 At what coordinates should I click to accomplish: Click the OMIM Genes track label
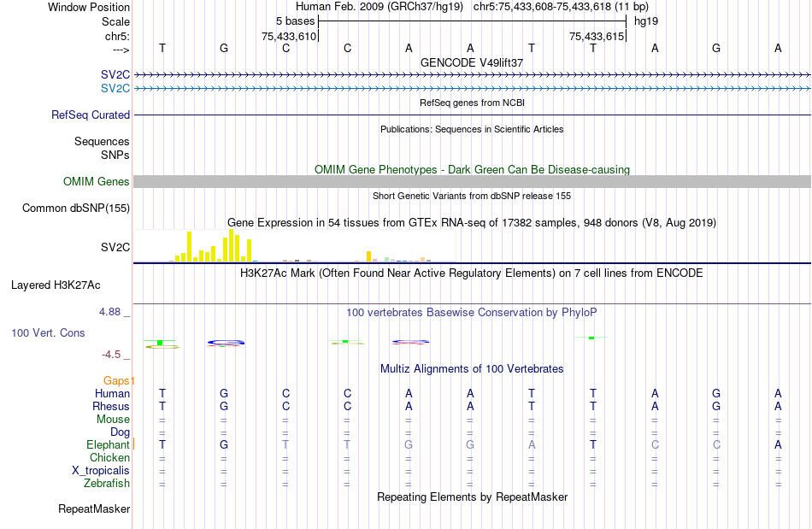coord(97,182)
